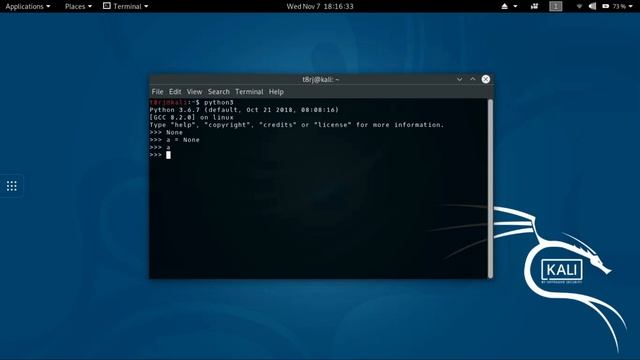Open the Terminal app menu in top bar
The width and height of the screenshot is (640, 360).
coord(126,6)
